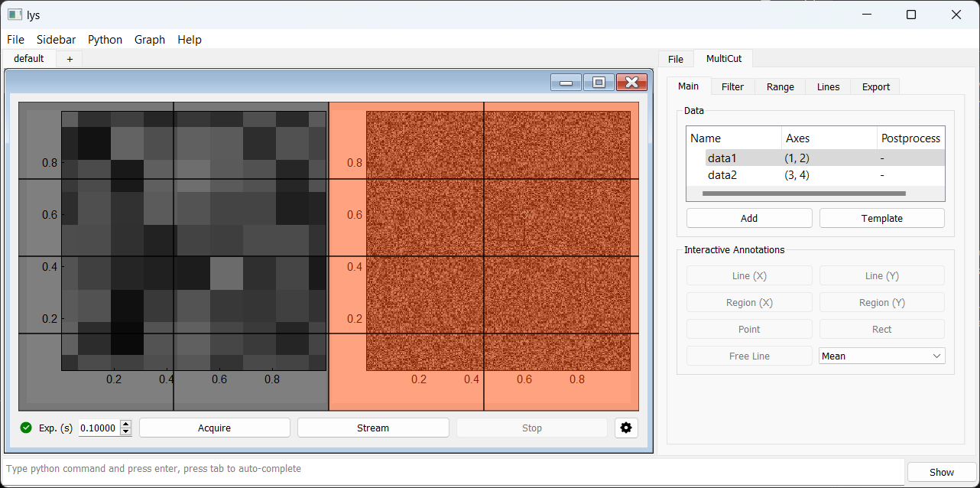This screenshot has width=980, height=488.
Task: Open the Graph menu
Action: (149, 40)
